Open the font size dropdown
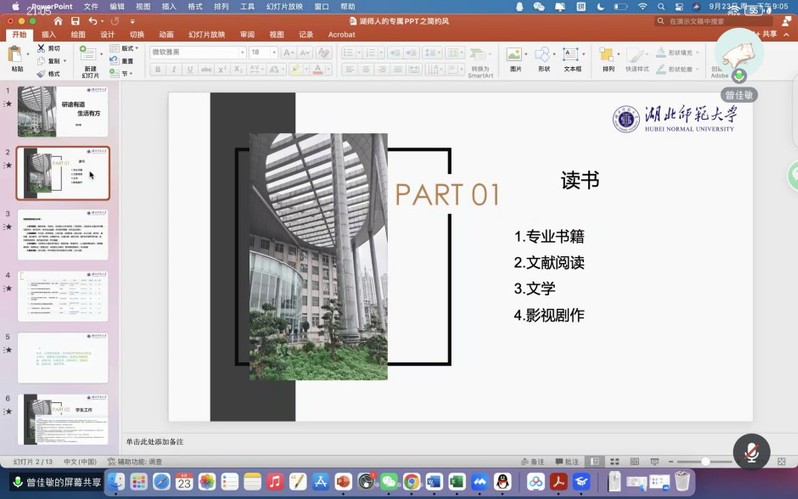 coord(262,52)
